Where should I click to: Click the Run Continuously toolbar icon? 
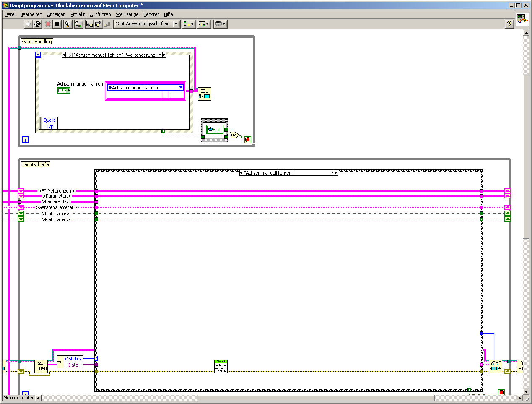coord(37,24)
